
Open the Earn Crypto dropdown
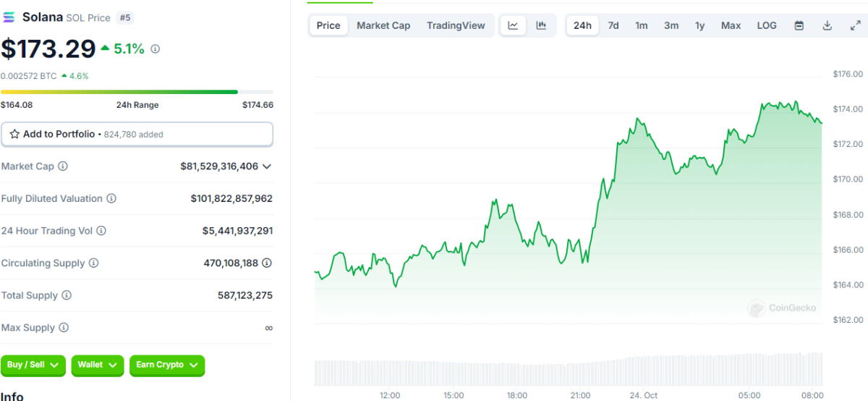point(167,365)
